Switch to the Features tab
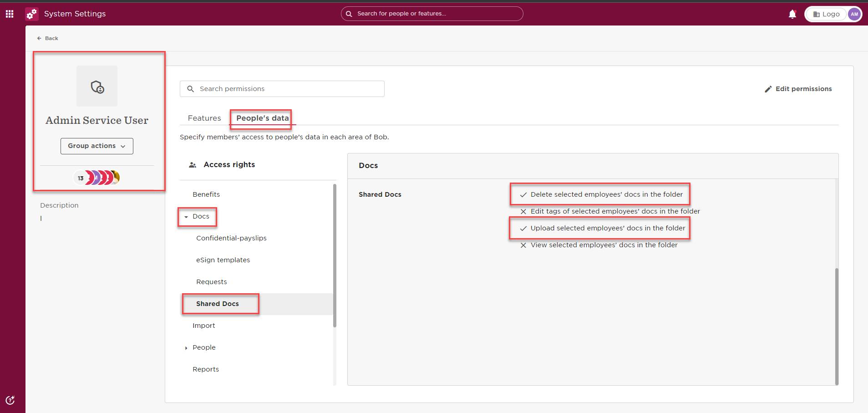 point(204,118)
